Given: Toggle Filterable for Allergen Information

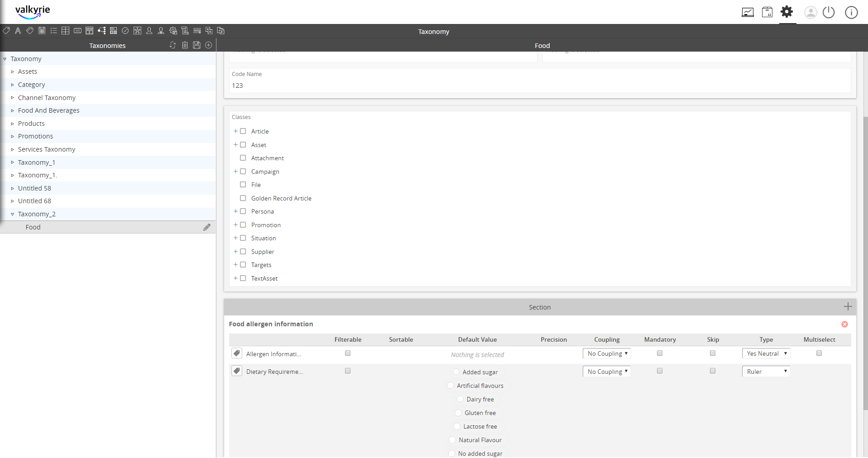Looking at the screenshot, I should point(348,353).
